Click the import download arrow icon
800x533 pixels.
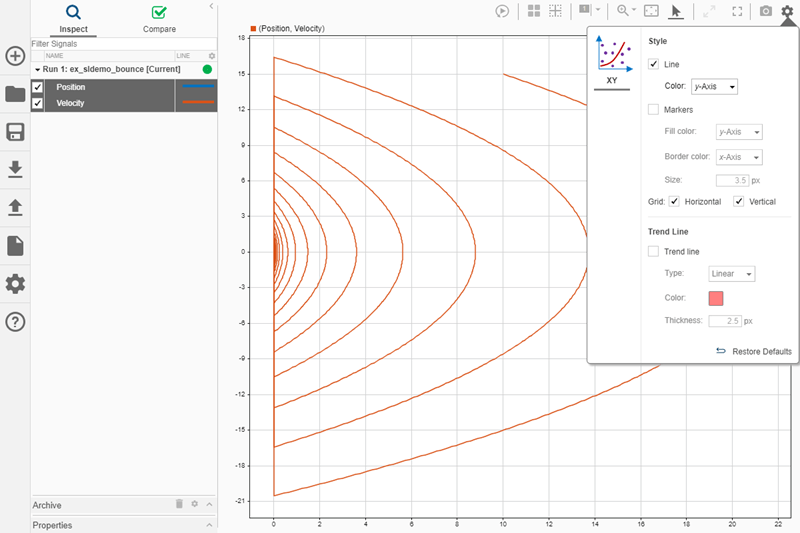(x=15, y=169)
